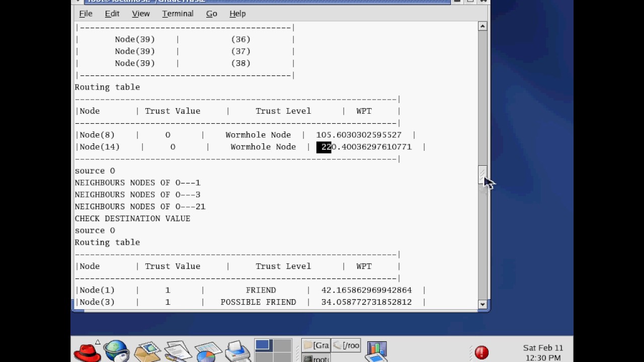Click the Node(8) row label

(97, 135)
